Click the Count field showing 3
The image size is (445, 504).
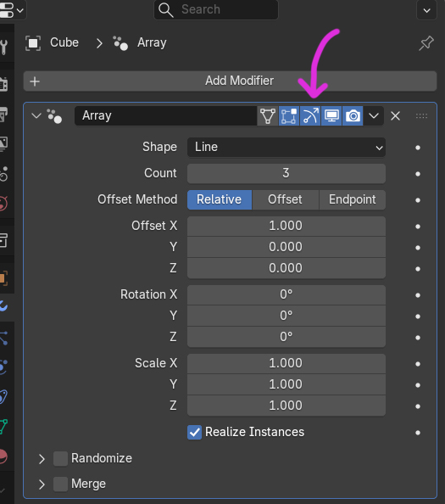coord(286,174)
